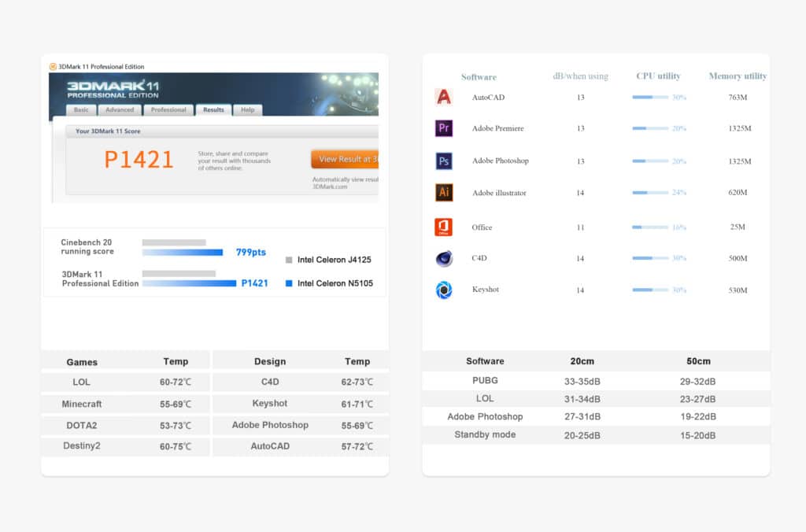Click the AutoCAD red A icon

click(444, 97)
